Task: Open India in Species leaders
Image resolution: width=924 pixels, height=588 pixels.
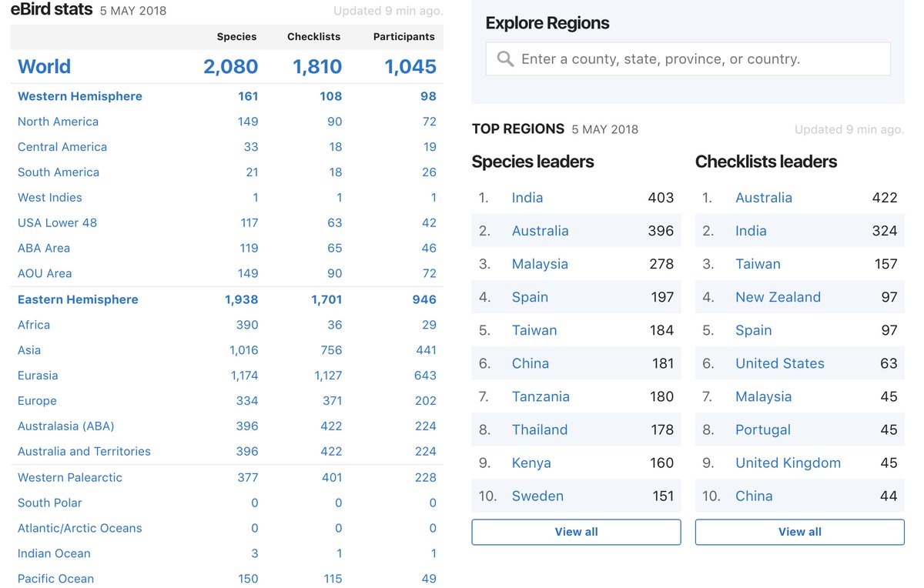Action: tap(527, 198)
